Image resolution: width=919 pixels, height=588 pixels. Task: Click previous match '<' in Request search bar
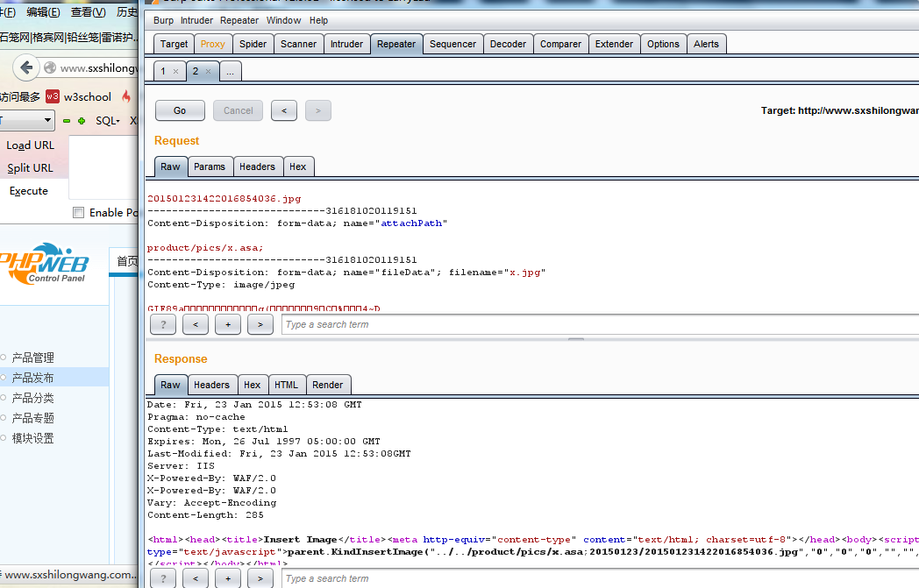click(196, 324)
